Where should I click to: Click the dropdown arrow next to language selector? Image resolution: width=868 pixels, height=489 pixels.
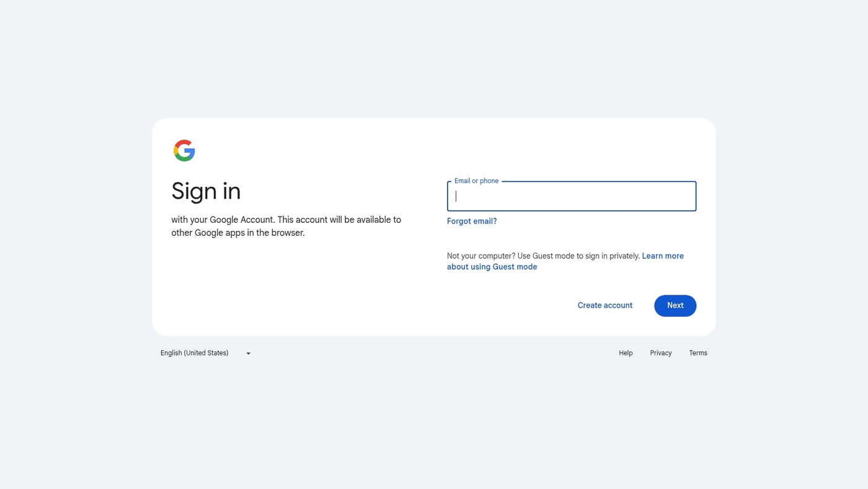[248, 353]
